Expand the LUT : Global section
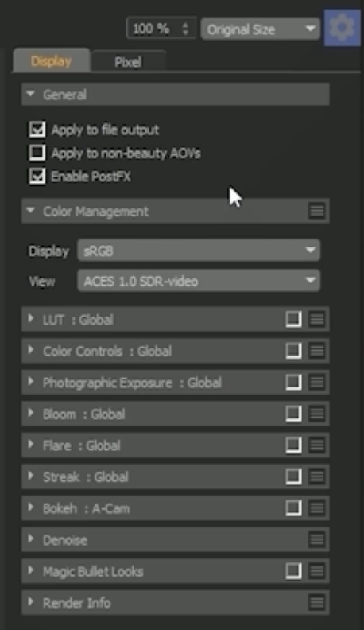Viewport: 364px width, 630px height. (x=30, y=319)
